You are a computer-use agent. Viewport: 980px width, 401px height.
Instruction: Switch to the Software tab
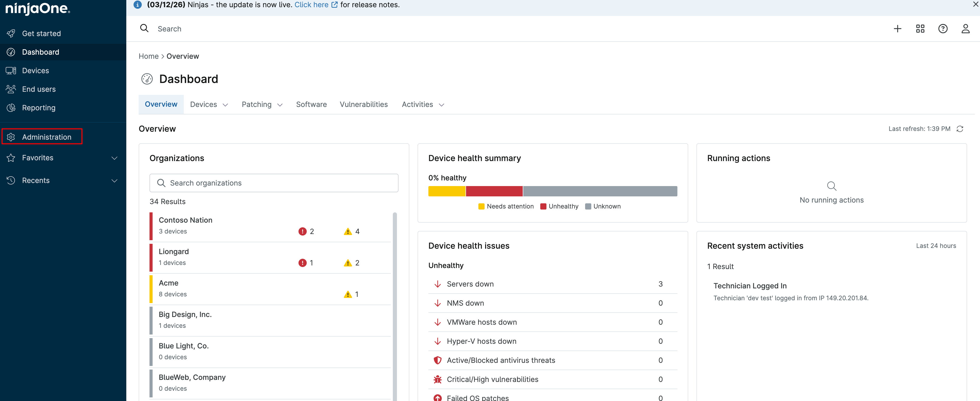coord(311,104)
